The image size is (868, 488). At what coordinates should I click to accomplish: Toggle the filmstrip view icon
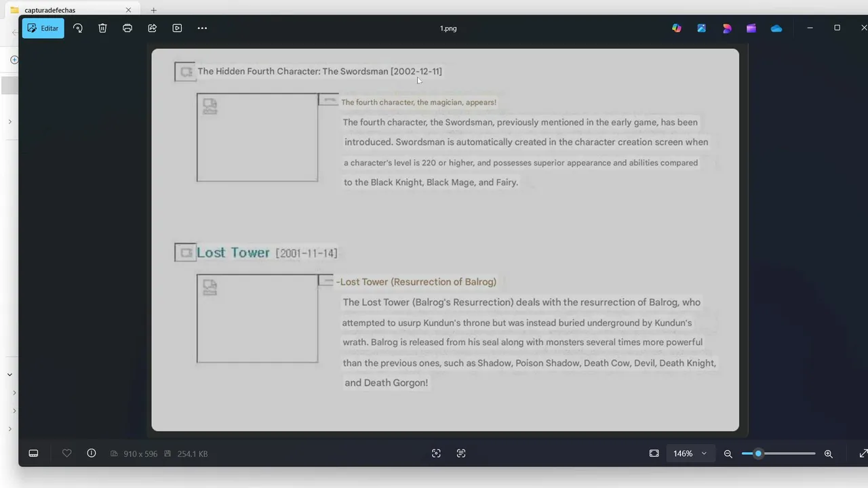pos(33,453)
